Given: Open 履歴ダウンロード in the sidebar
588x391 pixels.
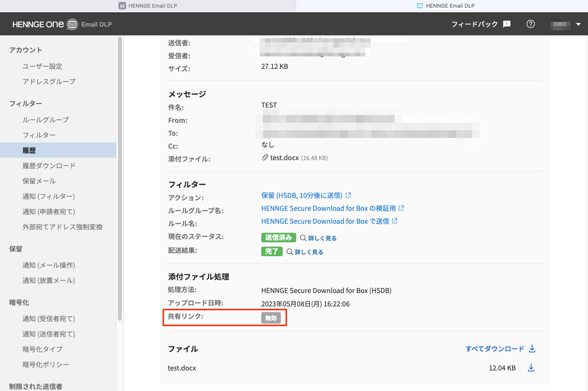Looking at the screenshot, I should [x=49, y=166].
